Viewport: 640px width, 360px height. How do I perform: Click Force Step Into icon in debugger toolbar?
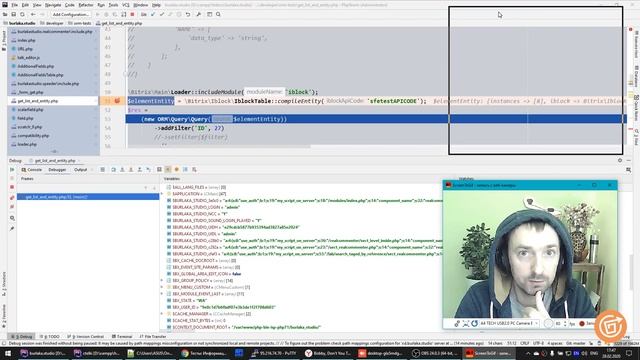click(x=131, y=169)
